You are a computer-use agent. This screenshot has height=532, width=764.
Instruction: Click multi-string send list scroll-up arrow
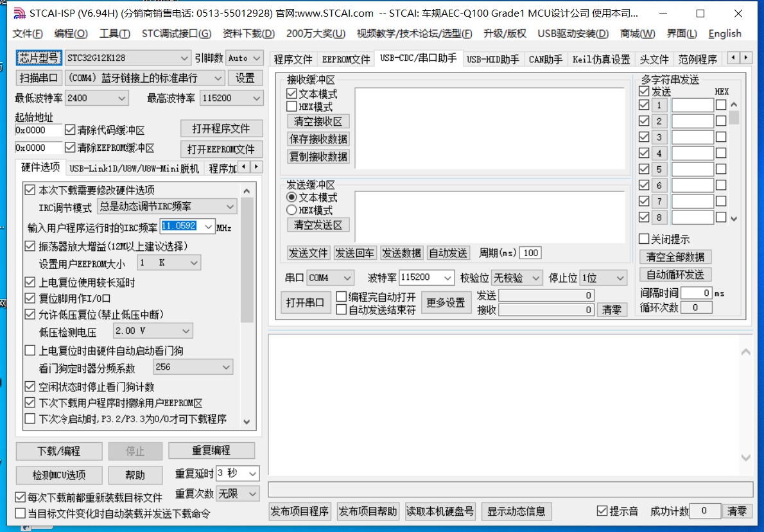(734, 105)
